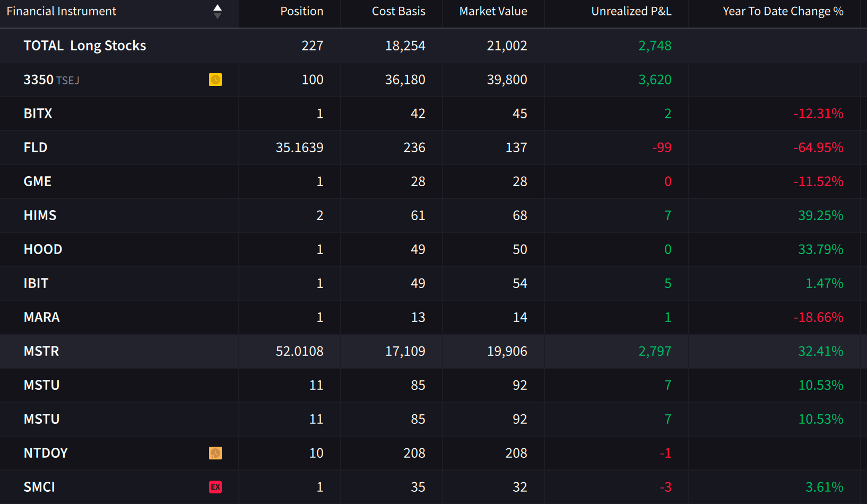This screenshot has width=867, height=504.
Task: Sort by the Cost Basis column header
Action: (x=398, y=11)
